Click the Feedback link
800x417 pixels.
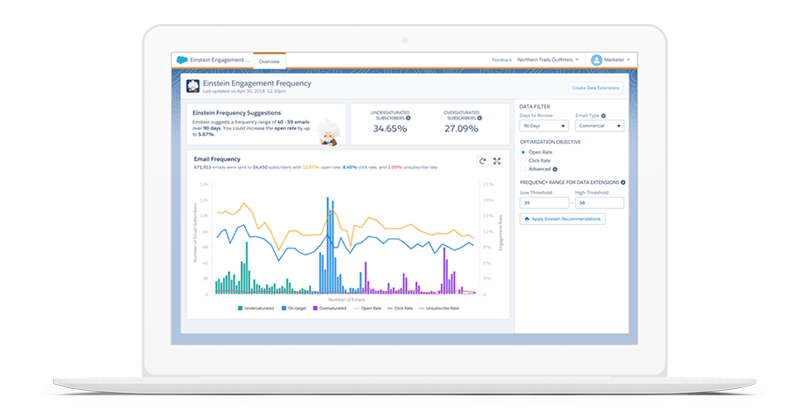pos(502,60)
